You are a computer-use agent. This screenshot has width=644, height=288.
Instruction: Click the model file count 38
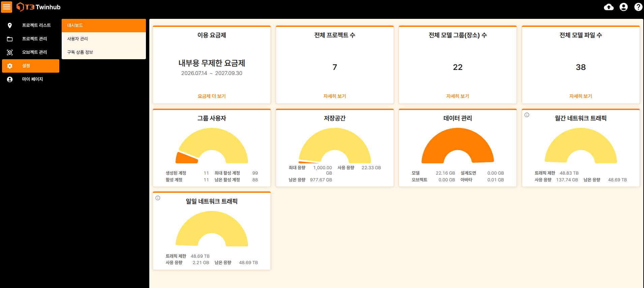[581, 67]
